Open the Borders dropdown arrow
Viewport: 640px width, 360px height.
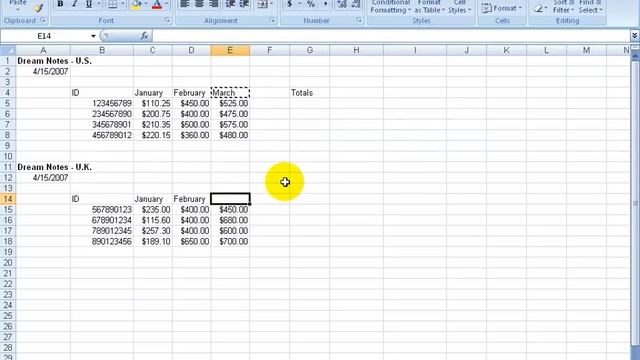[123, 4]
